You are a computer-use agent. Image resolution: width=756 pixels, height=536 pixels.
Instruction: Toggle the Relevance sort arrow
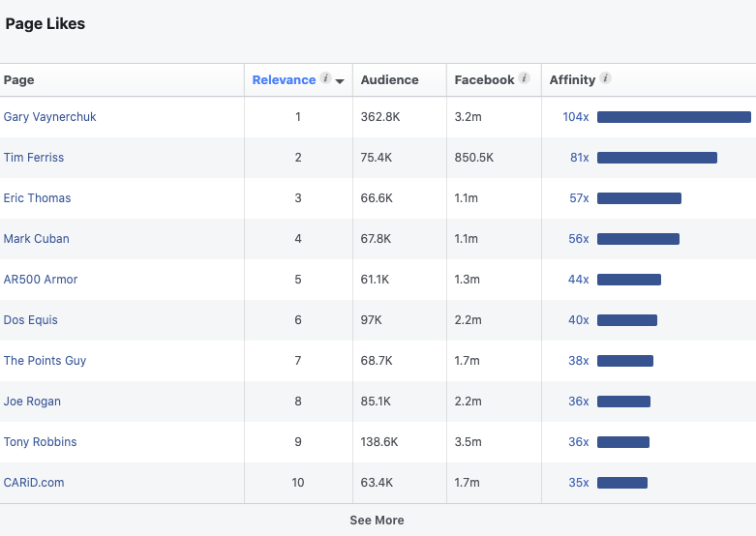[x=340, y=81]
